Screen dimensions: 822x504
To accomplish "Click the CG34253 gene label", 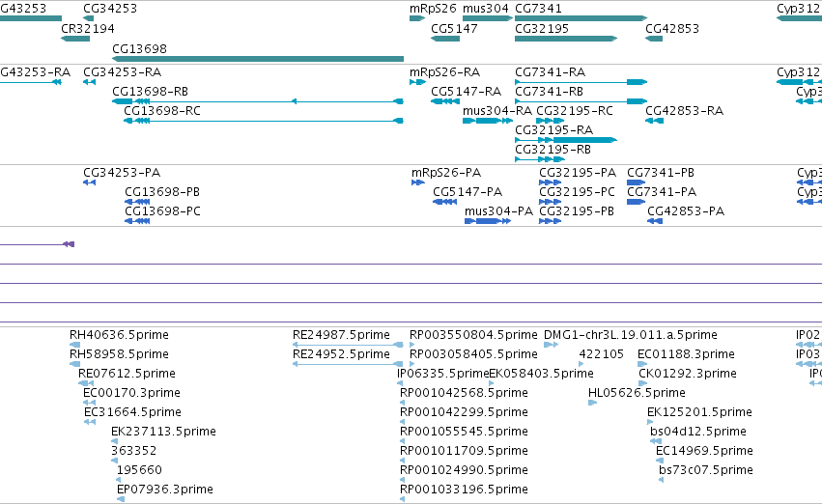I will tap(110, 9).
